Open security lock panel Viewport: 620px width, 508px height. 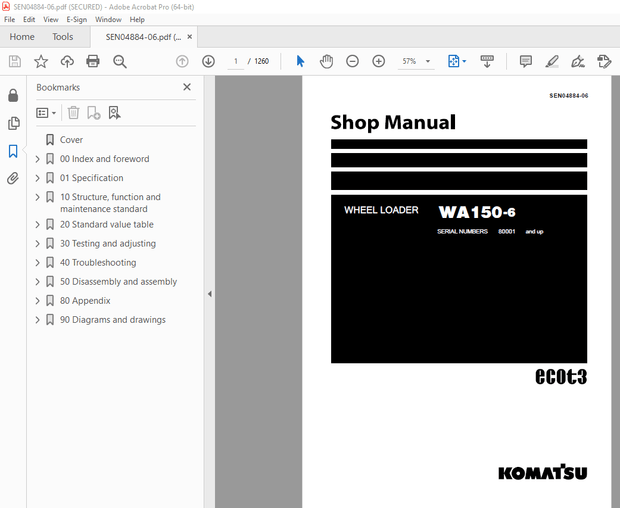pyautogui.click(x=13, y=95)
